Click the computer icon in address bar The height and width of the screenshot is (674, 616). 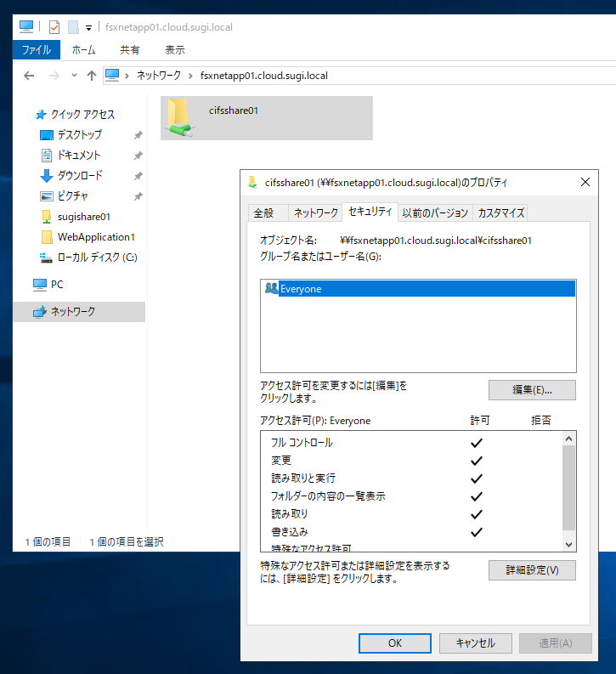[x=112, y=76]
